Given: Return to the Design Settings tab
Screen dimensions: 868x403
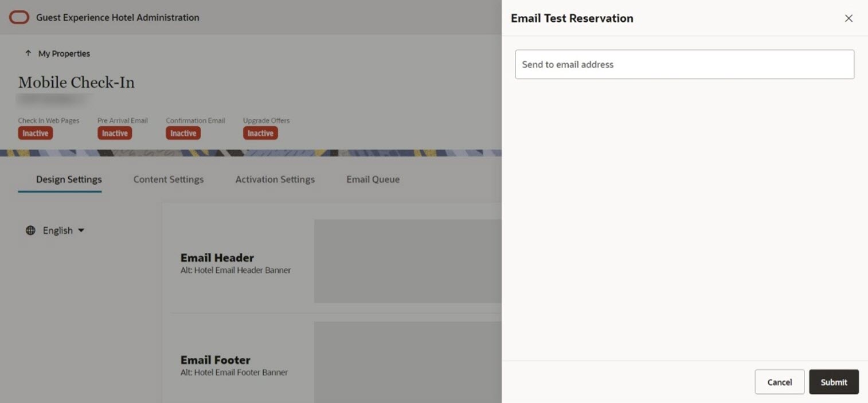Looking at the screenshot, I should click(68, 179).
